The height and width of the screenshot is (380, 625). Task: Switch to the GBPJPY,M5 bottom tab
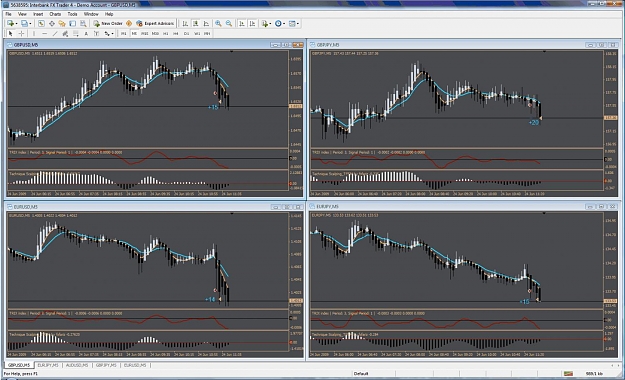point(106,365)
